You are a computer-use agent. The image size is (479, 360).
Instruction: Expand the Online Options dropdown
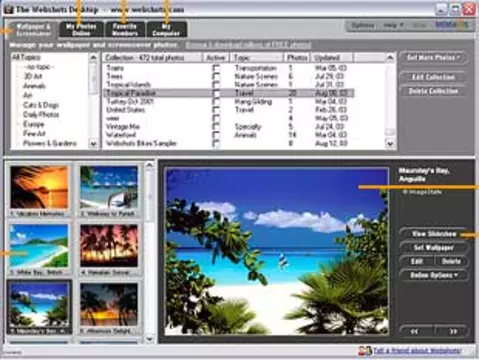click(x=433, y=275)
